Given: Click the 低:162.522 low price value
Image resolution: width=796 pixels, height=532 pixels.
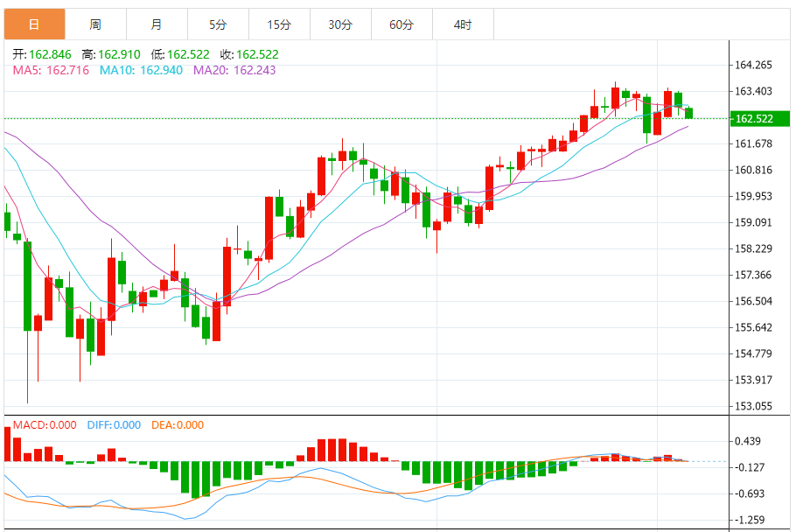Looking at the screenshot, I should click(x=180, y=54).
